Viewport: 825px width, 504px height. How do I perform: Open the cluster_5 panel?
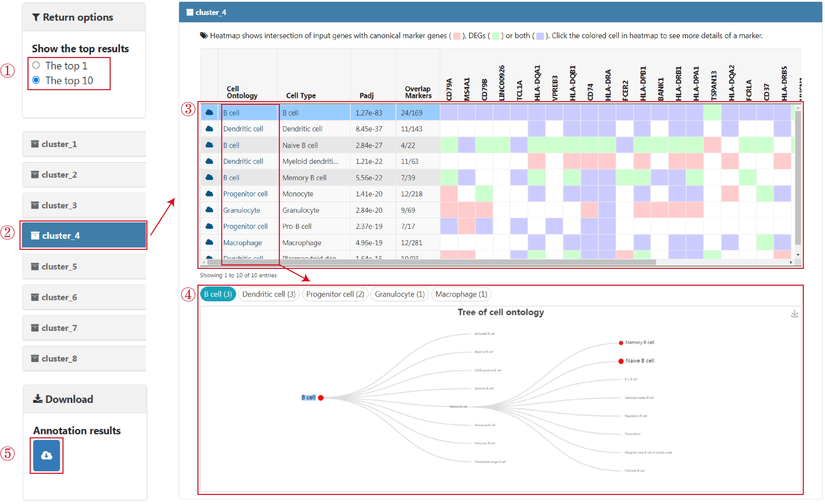pos(84,266)
